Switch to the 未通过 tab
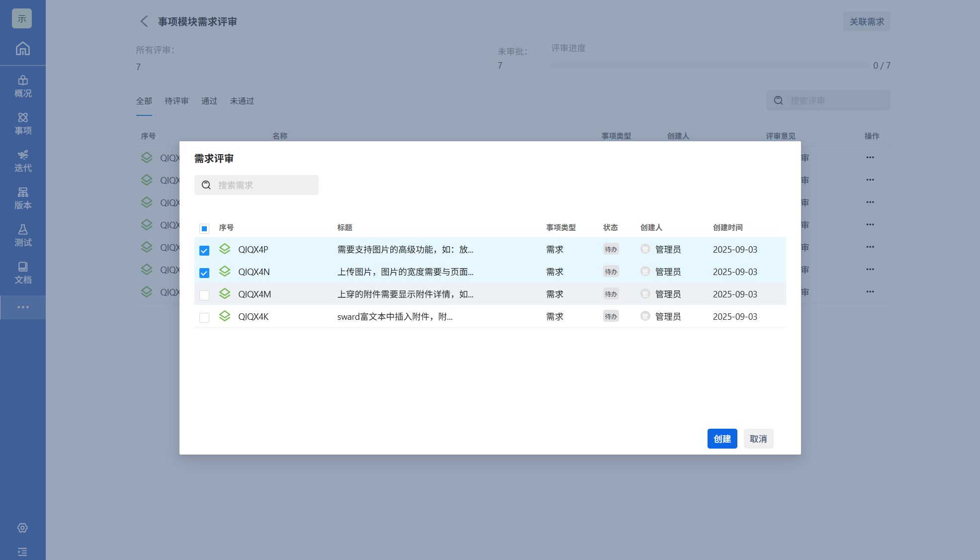Image resolution: width=980 pixels, height=560 pixels. pyautogui.click(x=242, y=101)
